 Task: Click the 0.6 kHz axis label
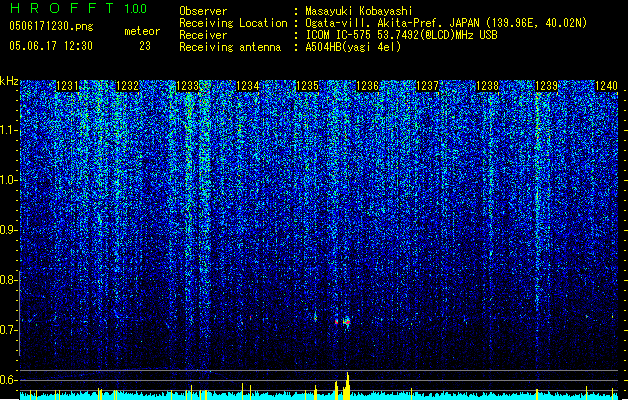pos(9,380)
